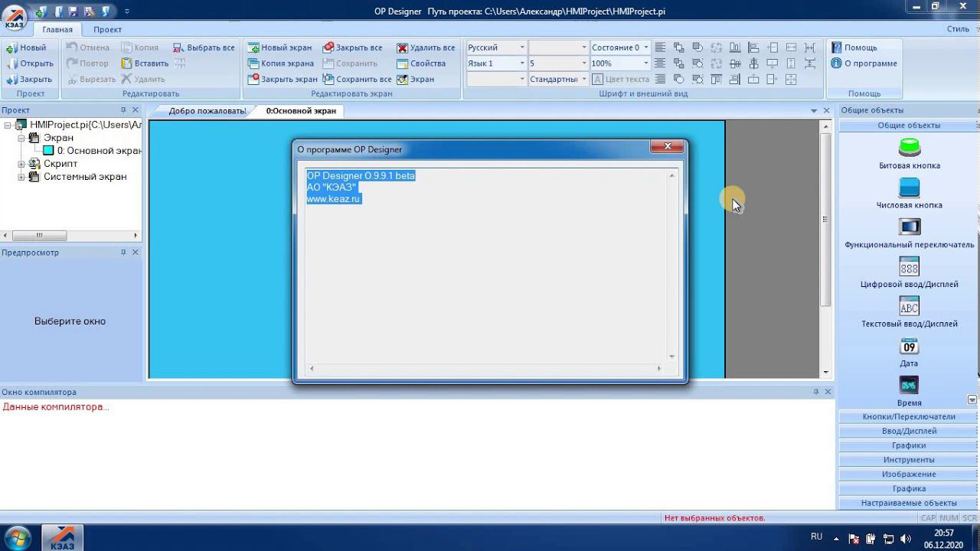
Task: Click Новый экран in the ribbon
Action: 279,47
